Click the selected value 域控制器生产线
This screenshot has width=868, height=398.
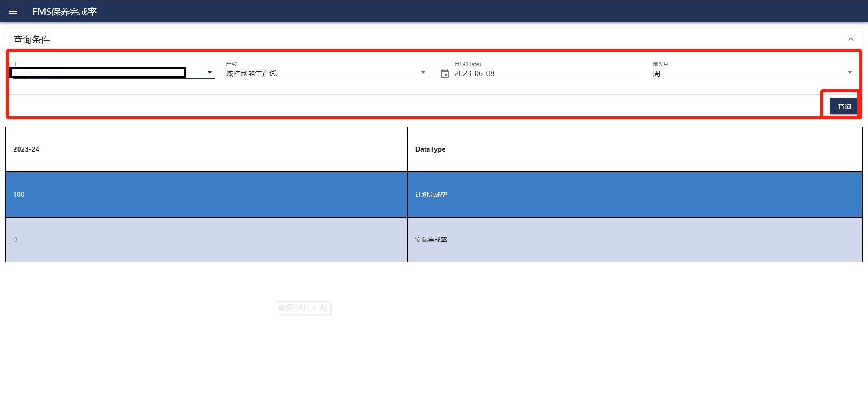coord(251,73)
